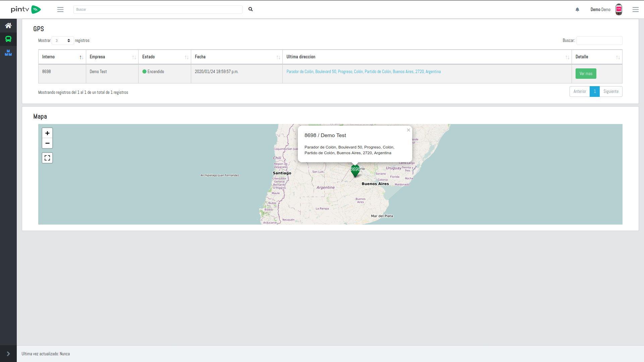The height and width of the screenshot is (362, 644).
Task: Expand the sidebar with bottom chevron
Action: tap(8, 354)
